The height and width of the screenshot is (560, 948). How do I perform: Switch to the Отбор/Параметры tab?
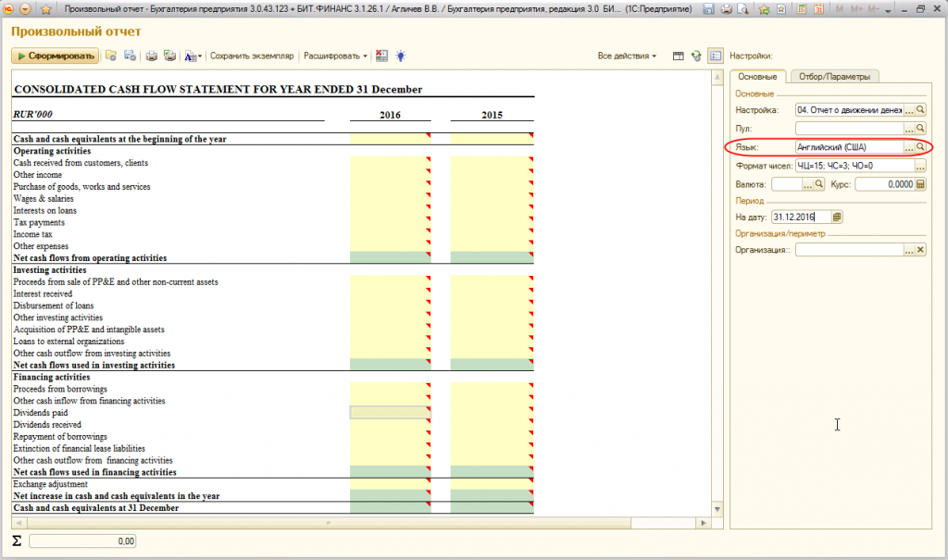pos(834,77)
